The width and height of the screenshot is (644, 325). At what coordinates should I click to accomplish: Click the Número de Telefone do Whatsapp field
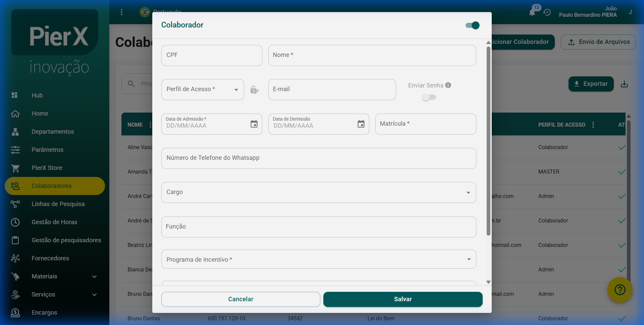(x=318, y=158)
